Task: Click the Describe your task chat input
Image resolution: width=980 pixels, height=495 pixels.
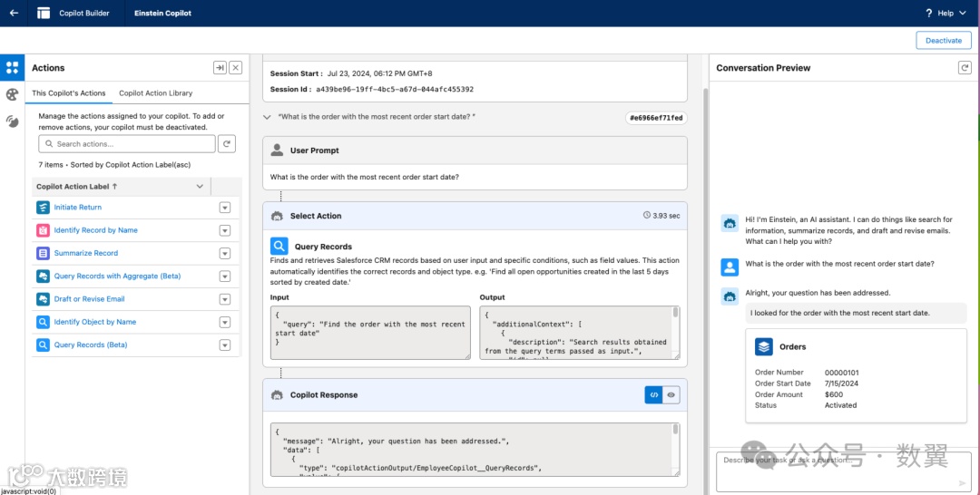Action: coord(844,472)
